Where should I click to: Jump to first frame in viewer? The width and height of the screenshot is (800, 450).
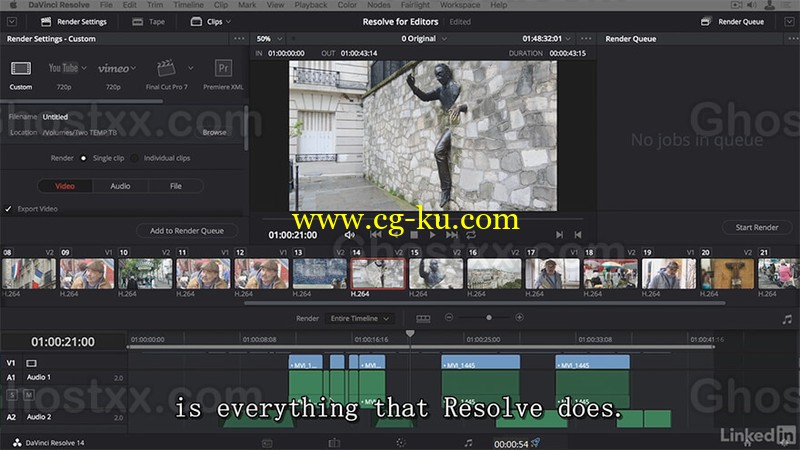coord(376,235)
